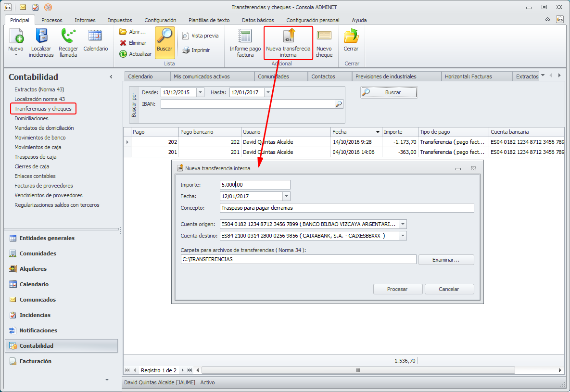Switch to the Informes ribbon tab
This screenshot has width=570, height=392.
click(x=85, y=20)
